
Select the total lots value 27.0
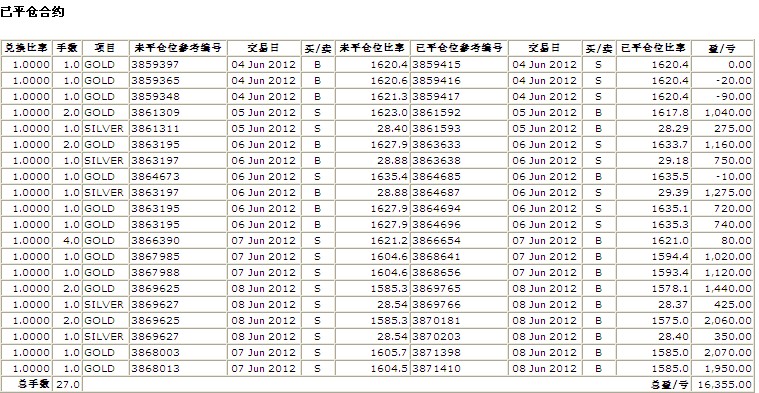[x=68, y=384]
